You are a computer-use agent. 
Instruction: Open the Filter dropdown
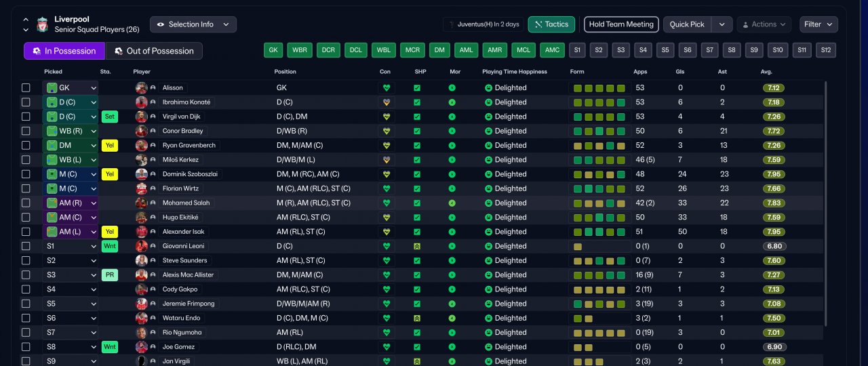tap(818, 24)
